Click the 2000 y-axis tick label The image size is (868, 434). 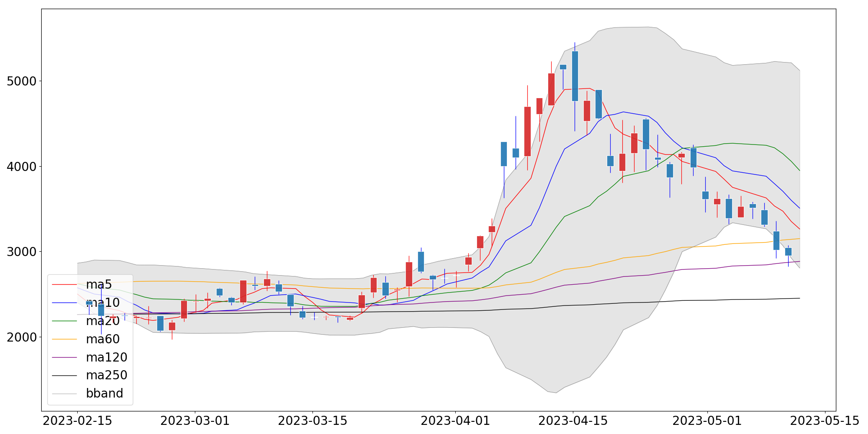pyautogui.click(x=22, y=337)
